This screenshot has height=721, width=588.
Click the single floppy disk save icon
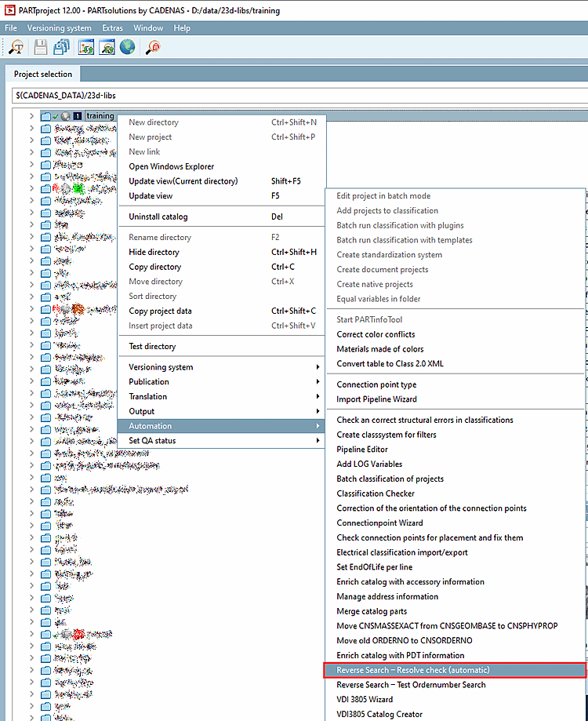coord(41,47)
